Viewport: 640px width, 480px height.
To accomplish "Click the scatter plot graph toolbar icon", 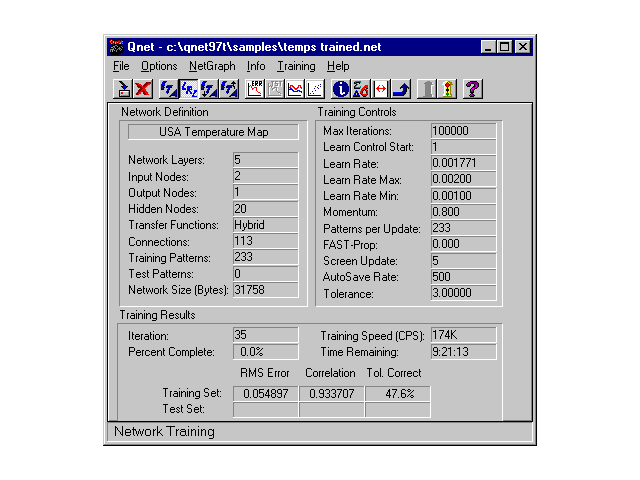I will (x=315, y=89).
